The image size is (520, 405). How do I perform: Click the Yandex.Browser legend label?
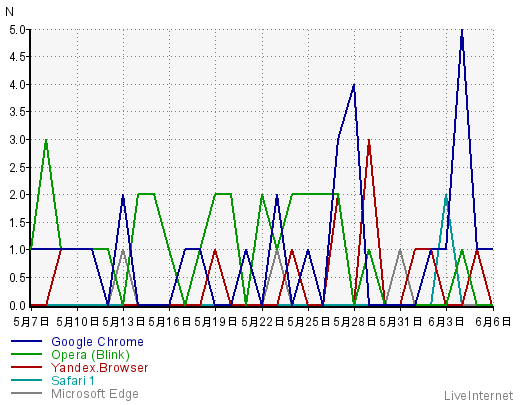[99, 368]
